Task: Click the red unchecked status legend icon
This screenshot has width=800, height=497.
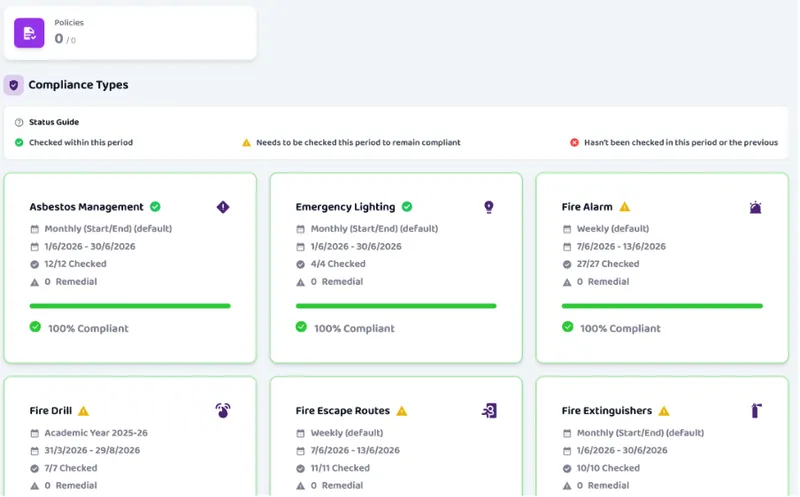Action: 574,143
